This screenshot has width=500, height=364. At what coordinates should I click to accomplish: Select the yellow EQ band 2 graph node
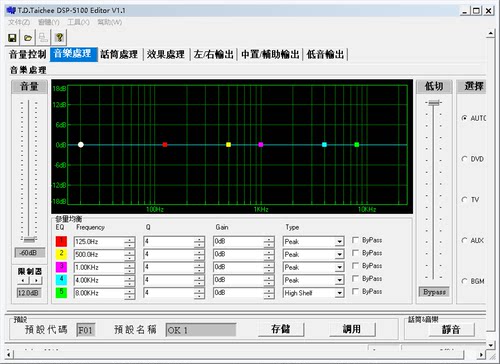[x=228, y=145]
